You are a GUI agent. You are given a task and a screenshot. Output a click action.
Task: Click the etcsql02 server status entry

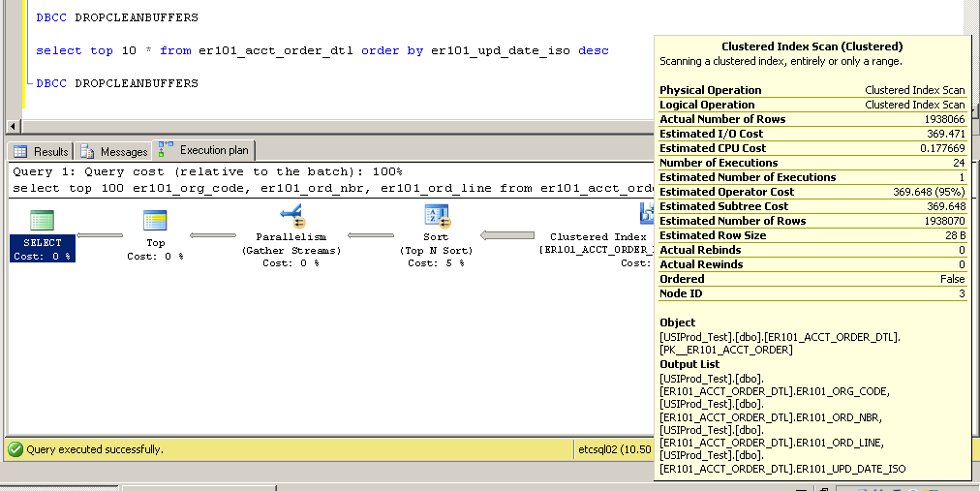coord(615,449)
